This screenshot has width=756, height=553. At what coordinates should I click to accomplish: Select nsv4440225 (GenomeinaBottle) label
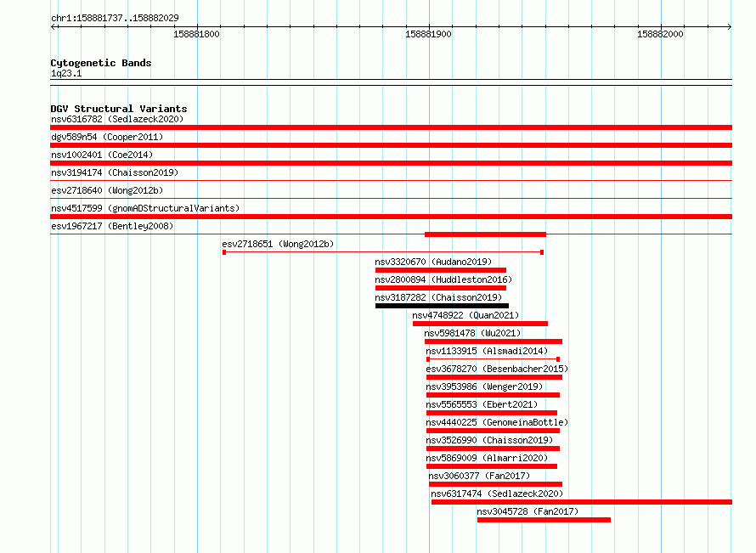(x=497, y=422)
